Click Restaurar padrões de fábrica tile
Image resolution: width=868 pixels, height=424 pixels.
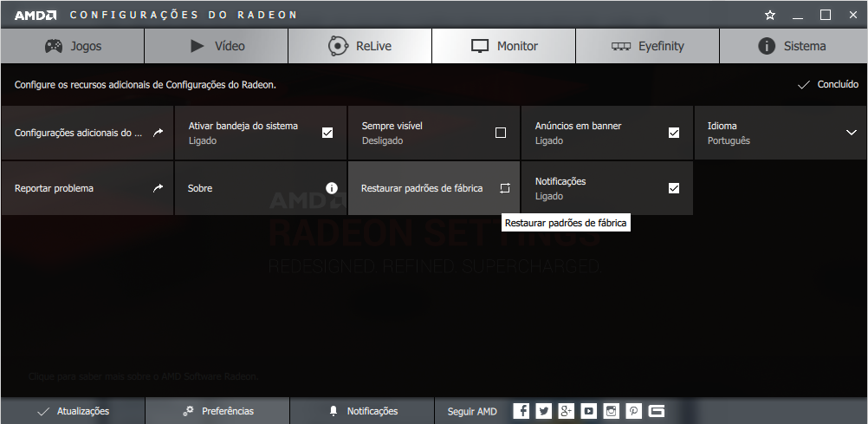pos(434,188)
